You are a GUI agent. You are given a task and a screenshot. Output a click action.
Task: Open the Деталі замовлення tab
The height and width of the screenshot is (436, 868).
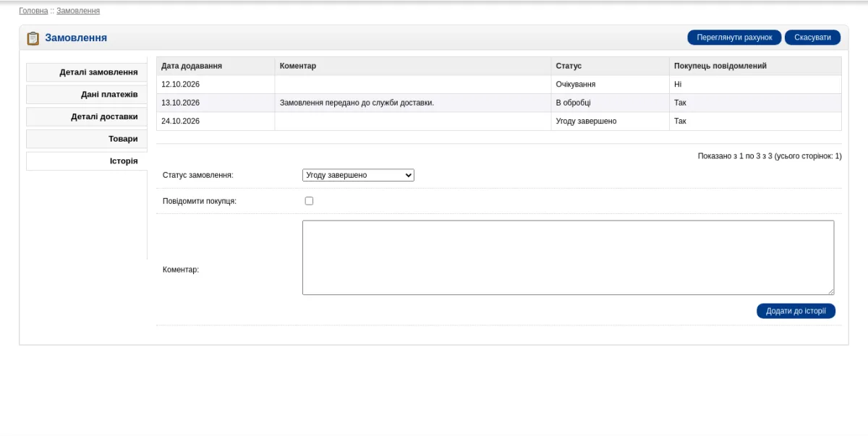(x=87, y=72)
